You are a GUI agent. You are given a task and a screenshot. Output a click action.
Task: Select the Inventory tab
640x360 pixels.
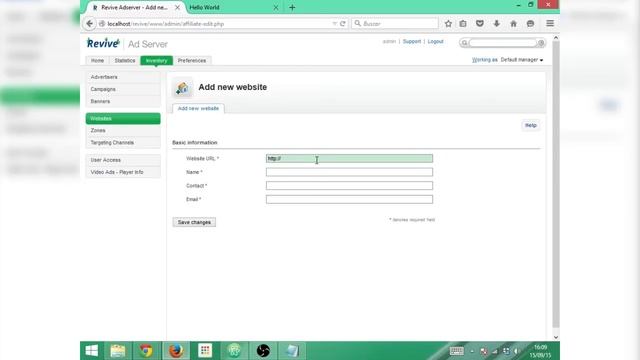pos(156,60)
